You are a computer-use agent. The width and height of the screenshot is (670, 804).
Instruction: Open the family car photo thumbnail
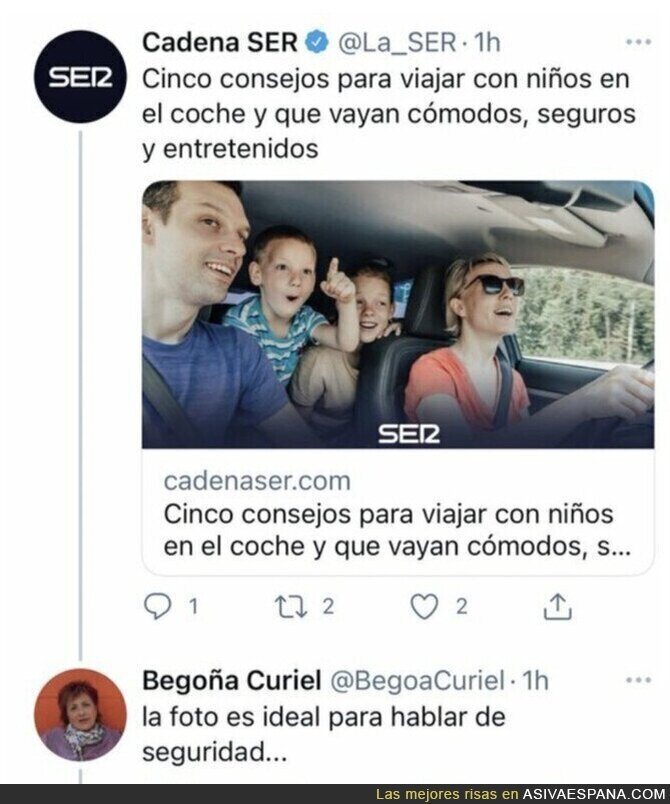tap(398, 314)
